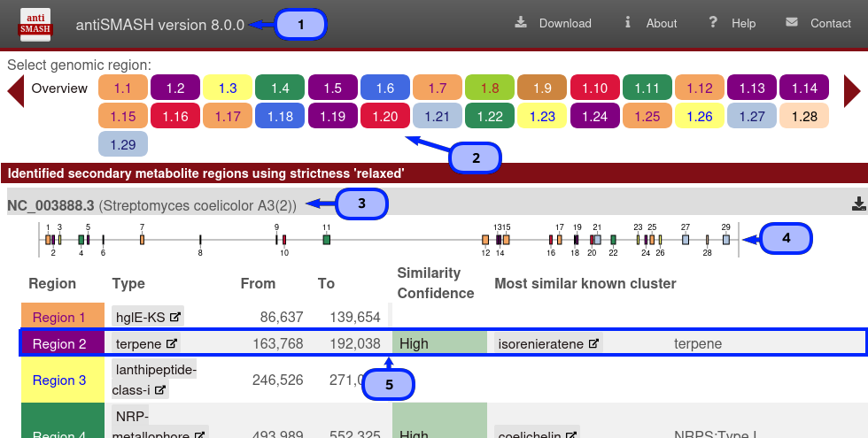Click the antiSMASH logo icon
Screen dimensions: 868x438
[x=35, y=25]
